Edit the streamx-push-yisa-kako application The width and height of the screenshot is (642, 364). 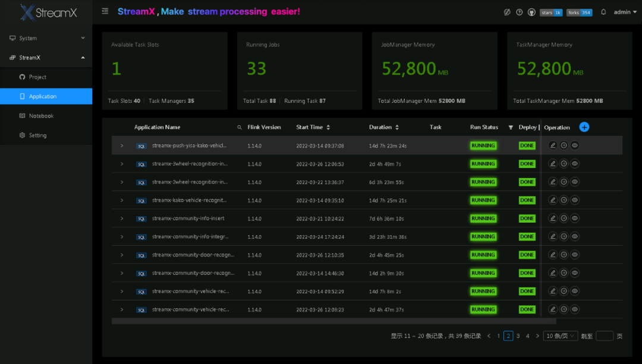[x=553, y=145]
